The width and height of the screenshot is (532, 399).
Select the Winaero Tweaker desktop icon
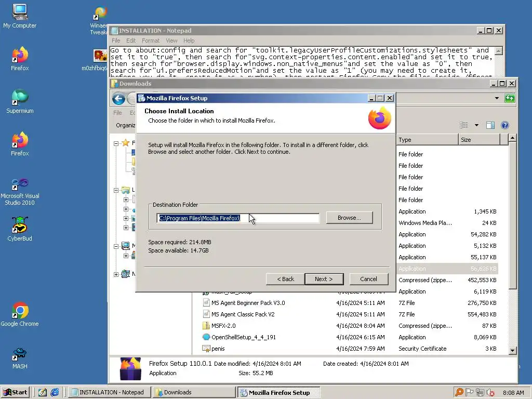[99, 20]
